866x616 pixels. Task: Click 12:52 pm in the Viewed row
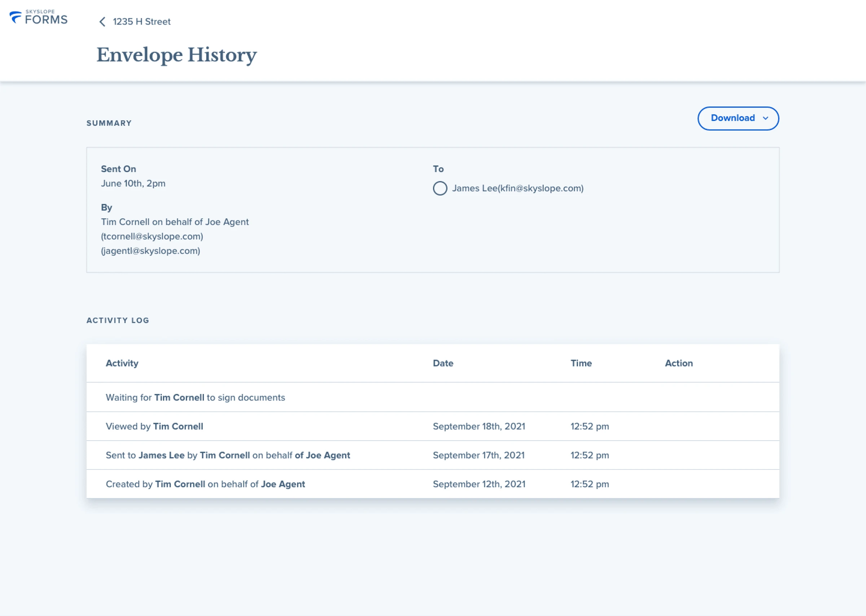click(x=590, y=426)
